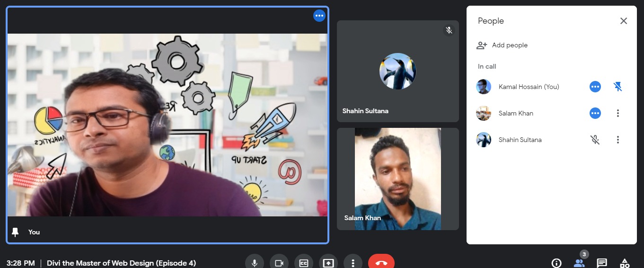The width and height of the screenshot is (644, 268).
Task: Click the people icon with the 3 badge
Action: tap(579, 263)
